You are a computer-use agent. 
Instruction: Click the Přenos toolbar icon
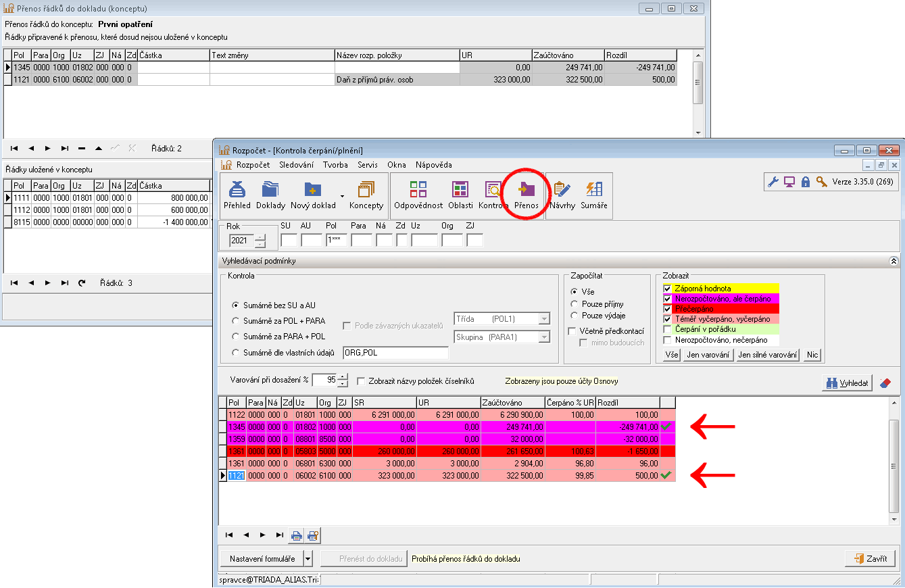click(527, 195)
